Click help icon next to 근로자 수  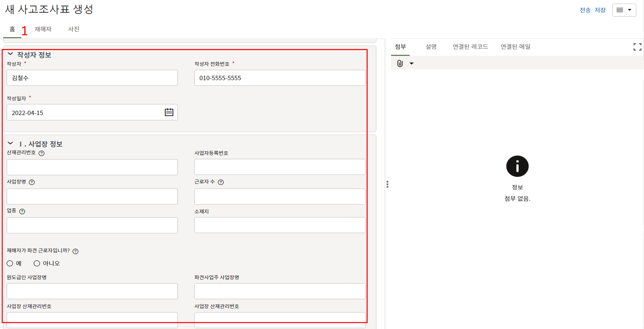pyautogui.click(x=221, y=182)
